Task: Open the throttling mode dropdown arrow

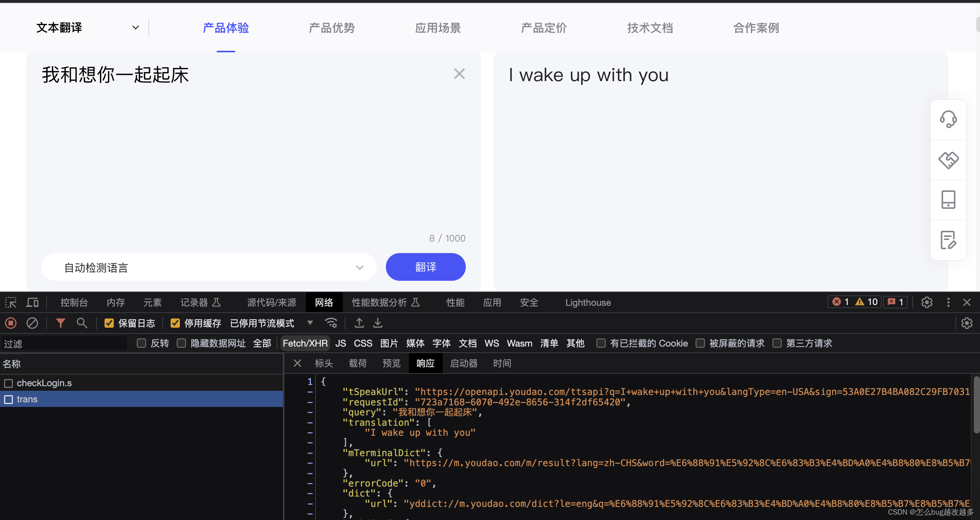Action: pyautogui.click(x=310, y=323)
